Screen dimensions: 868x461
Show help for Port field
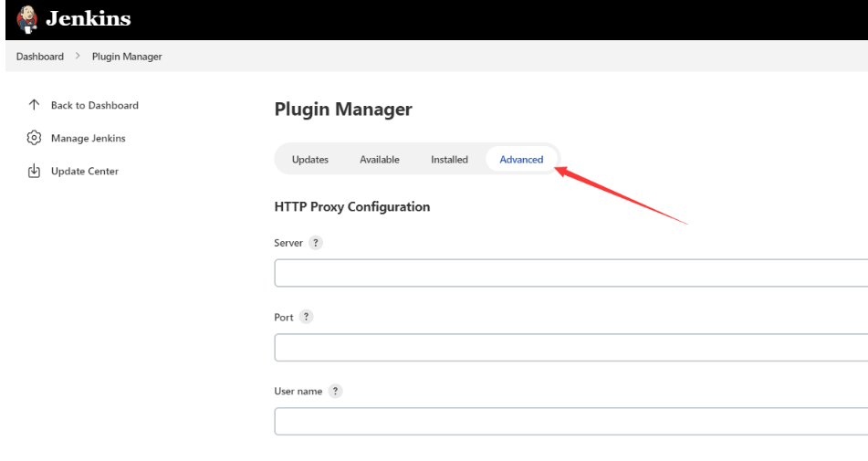(306, 317)
